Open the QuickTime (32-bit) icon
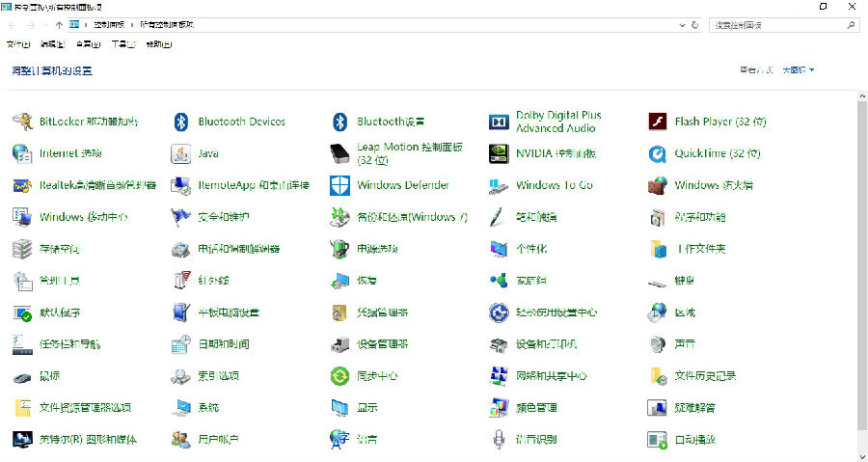The width and height of the screenshot is (868, 462). 658,153
